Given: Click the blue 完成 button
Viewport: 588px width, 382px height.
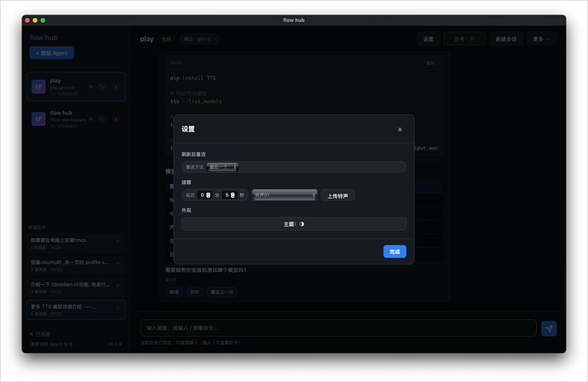Looking at the screenshot, I should click(395, 252).
